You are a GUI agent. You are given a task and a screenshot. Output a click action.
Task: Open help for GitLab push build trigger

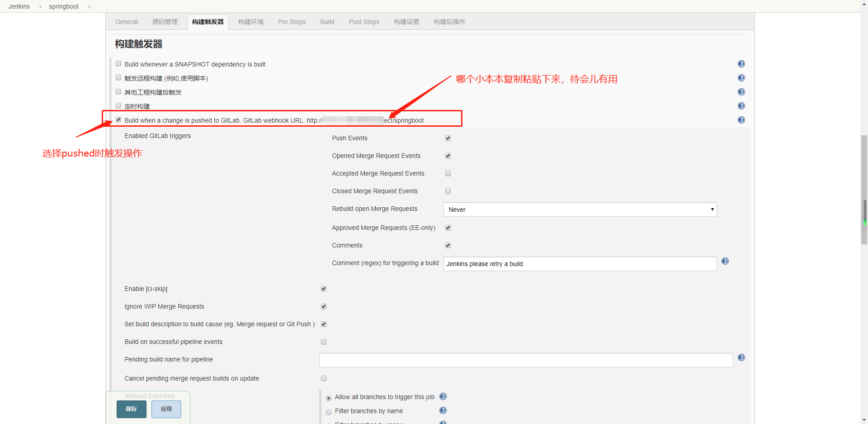coord(741,120)
